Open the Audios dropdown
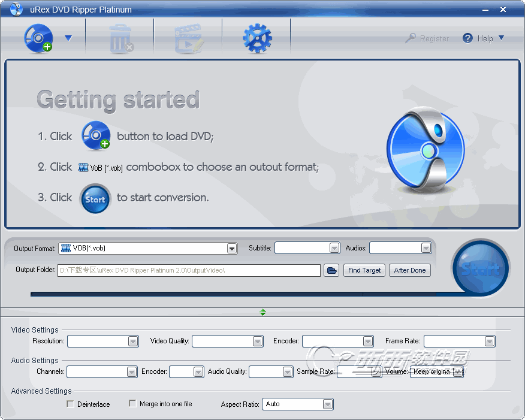The image size is (525, 420). (426, 248)
